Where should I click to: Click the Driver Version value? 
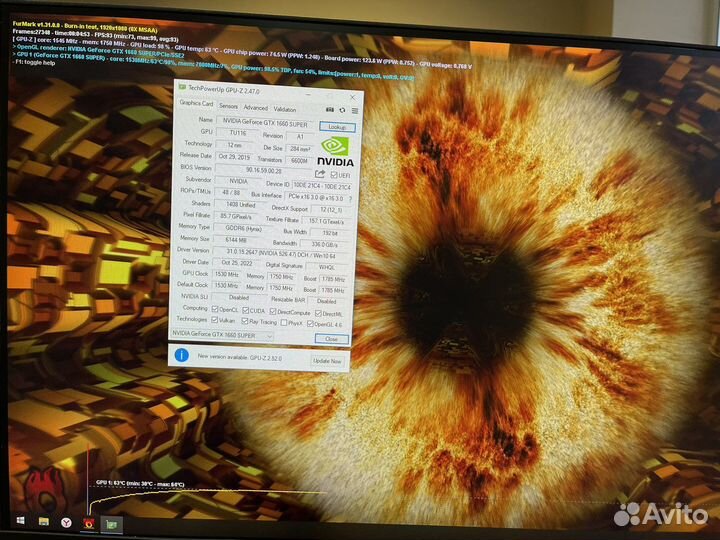click(x=281, y=253)
